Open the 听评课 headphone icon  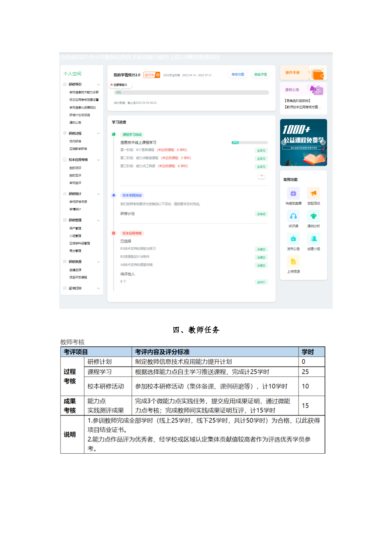(x=293, y=216)
